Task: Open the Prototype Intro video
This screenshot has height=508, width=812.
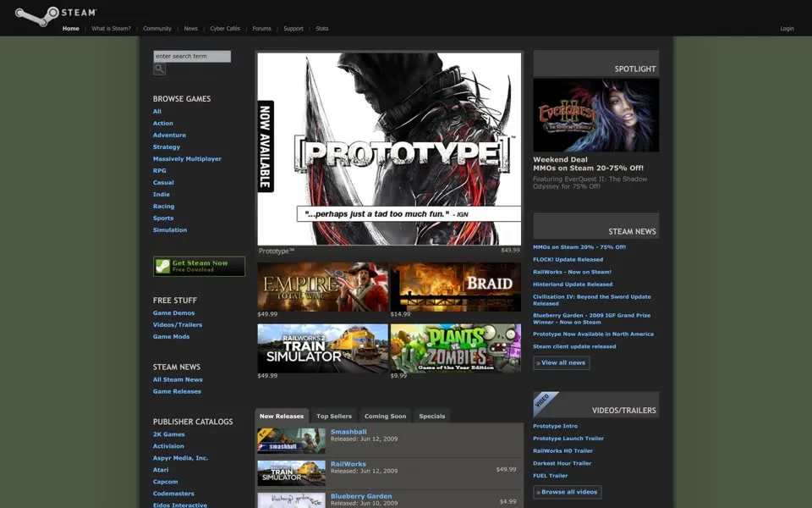Action: point(555,426)
